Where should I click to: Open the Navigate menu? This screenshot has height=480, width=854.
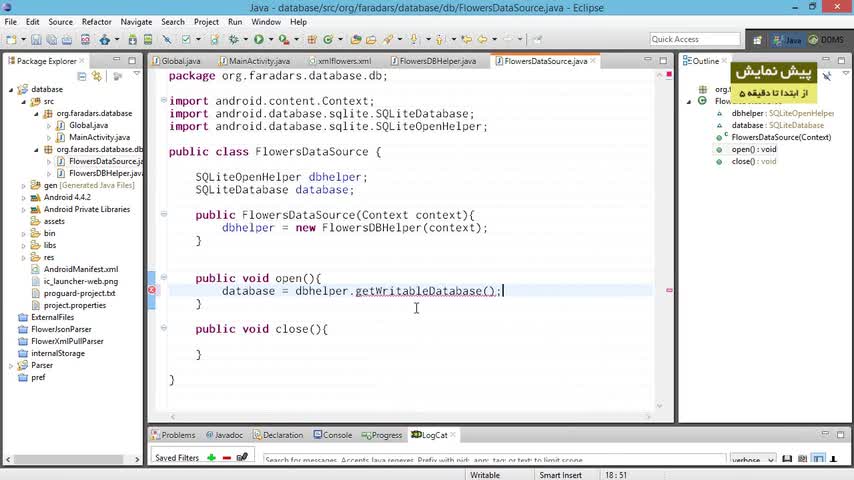click(136, 22)
